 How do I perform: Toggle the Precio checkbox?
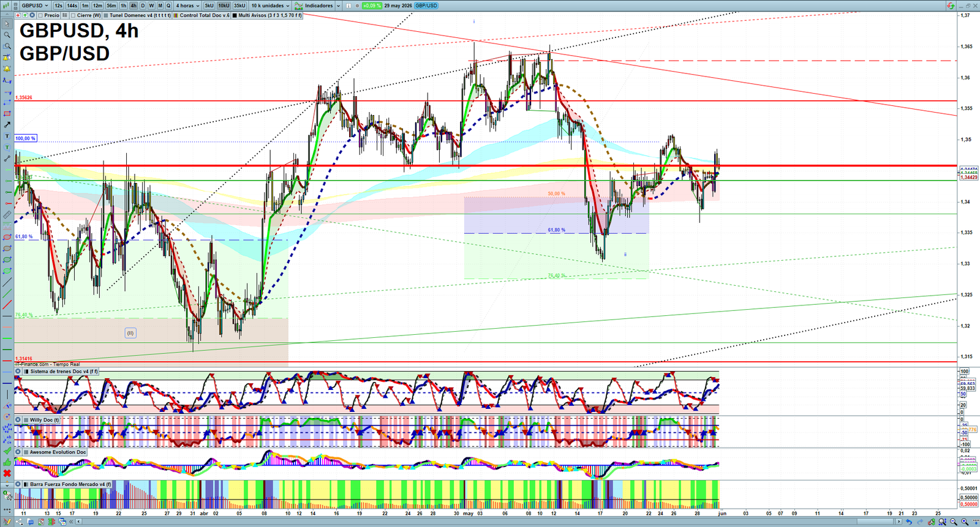pyautogui.click(x=40, y=15)
